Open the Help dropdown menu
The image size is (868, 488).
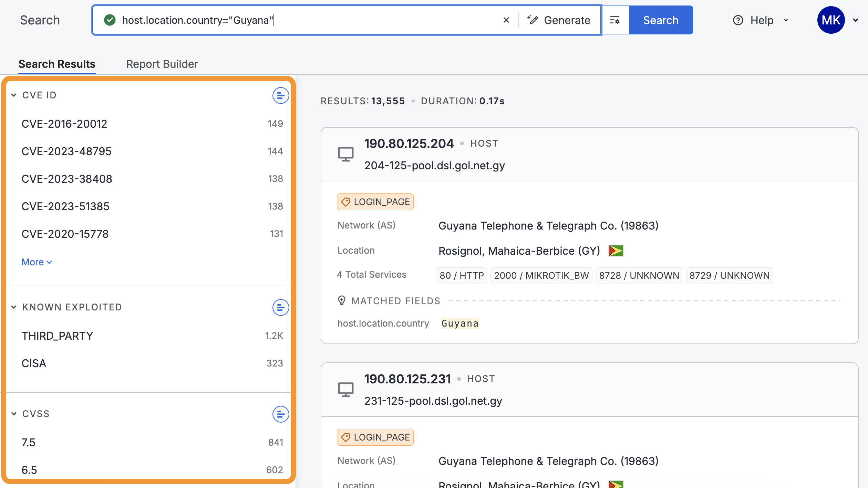click(761, 20)
